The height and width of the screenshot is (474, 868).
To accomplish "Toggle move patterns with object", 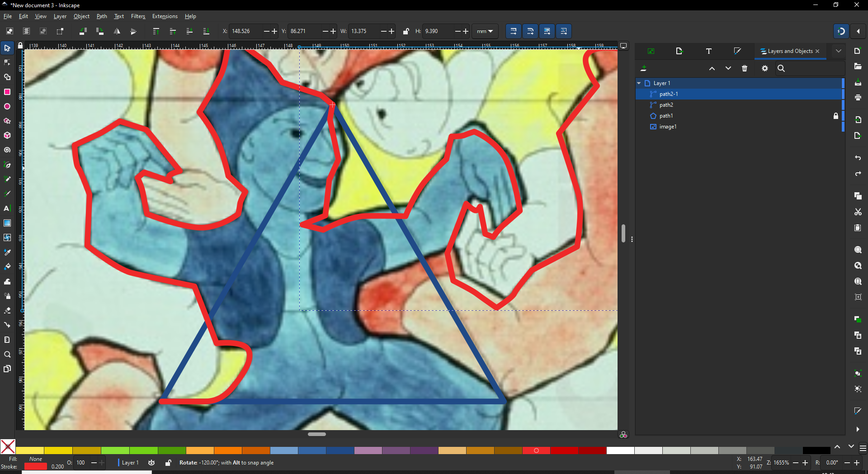I will click(x=564, y=31).
